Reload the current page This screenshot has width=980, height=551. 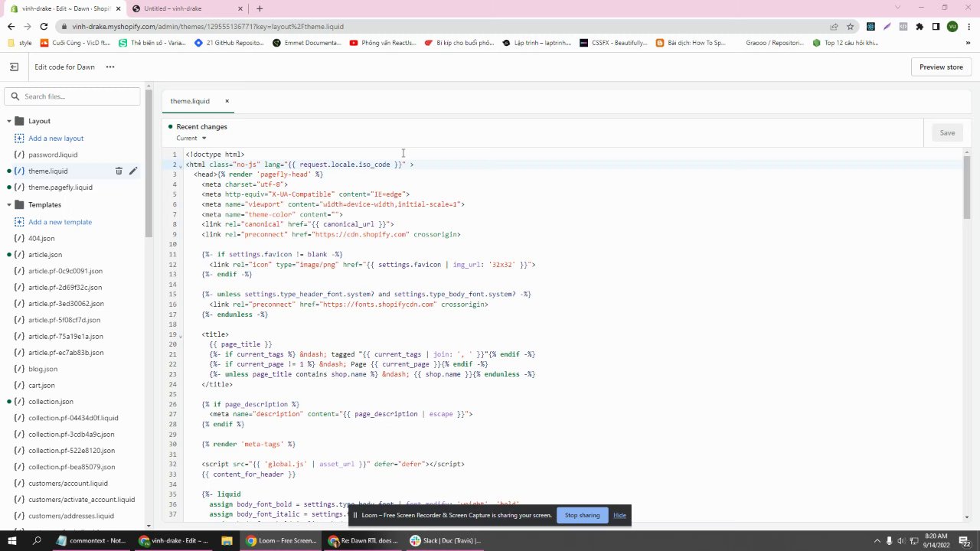click(x=44, y=26)
